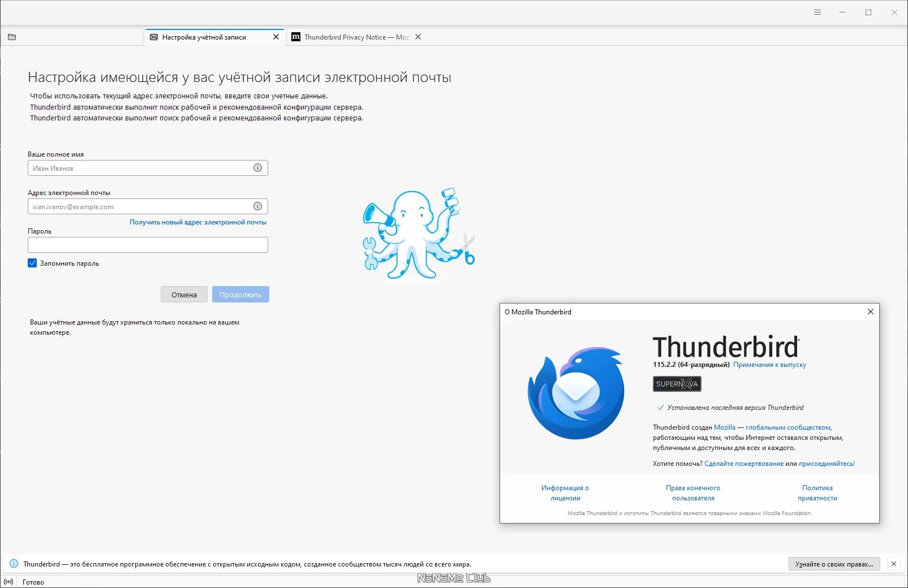Screen dimensions: 908x588
Task: Click the octopus illustration
Action: click(419, 235)
